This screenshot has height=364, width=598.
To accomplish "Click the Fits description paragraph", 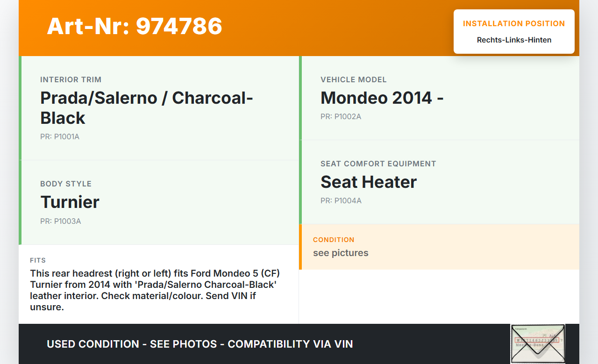I will point(155,290).
